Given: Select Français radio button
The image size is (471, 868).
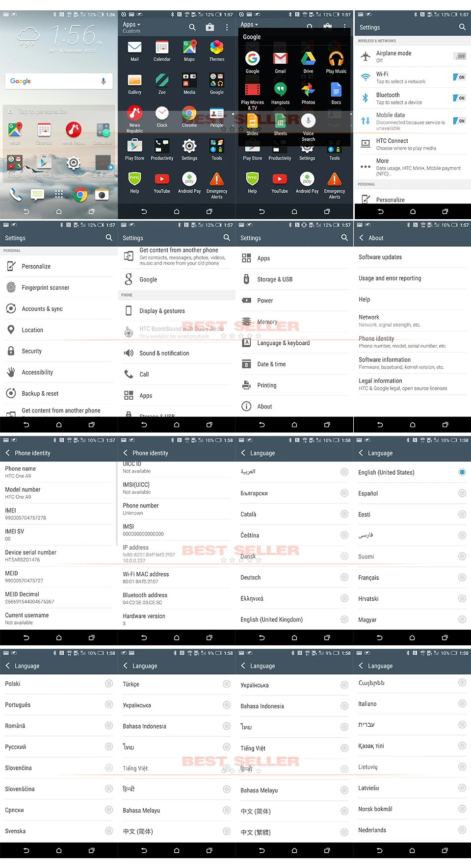Looking at the screenshot, I should click(x=462, y=577).
